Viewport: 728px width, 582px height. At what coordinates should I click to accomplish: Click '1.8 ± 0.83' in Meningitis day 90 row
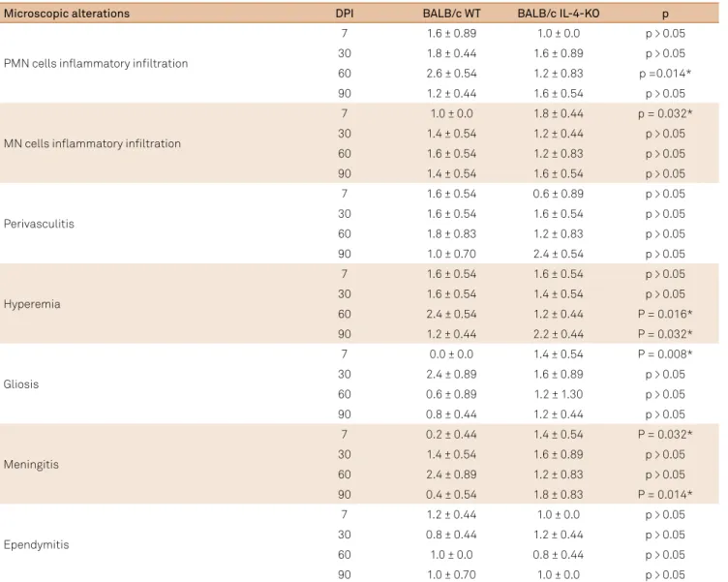tap(559, 495)
